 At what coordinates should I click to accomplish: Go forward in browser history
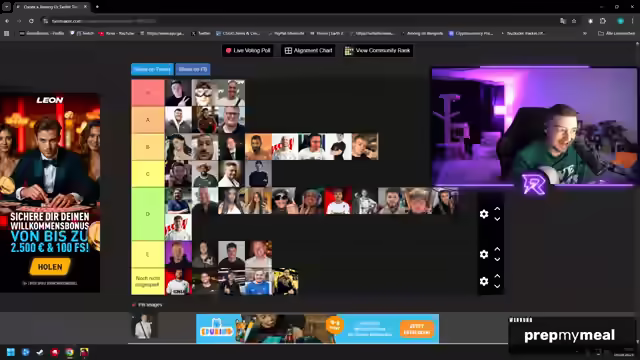click(x=19, y=21)
